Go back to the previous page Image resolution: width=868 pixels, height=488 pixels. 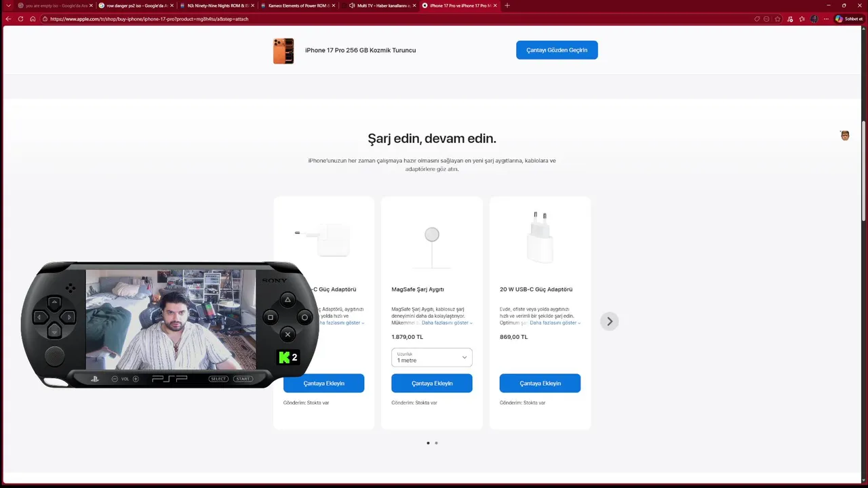tap(8, 19)
